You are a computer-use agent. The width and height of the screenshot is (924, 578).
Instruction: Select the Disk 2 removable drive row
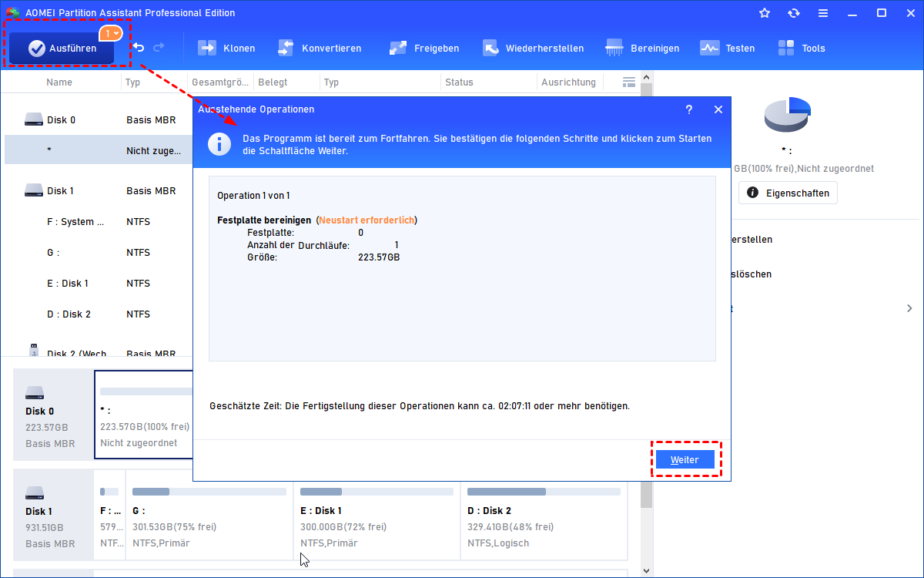click(99, 351)
